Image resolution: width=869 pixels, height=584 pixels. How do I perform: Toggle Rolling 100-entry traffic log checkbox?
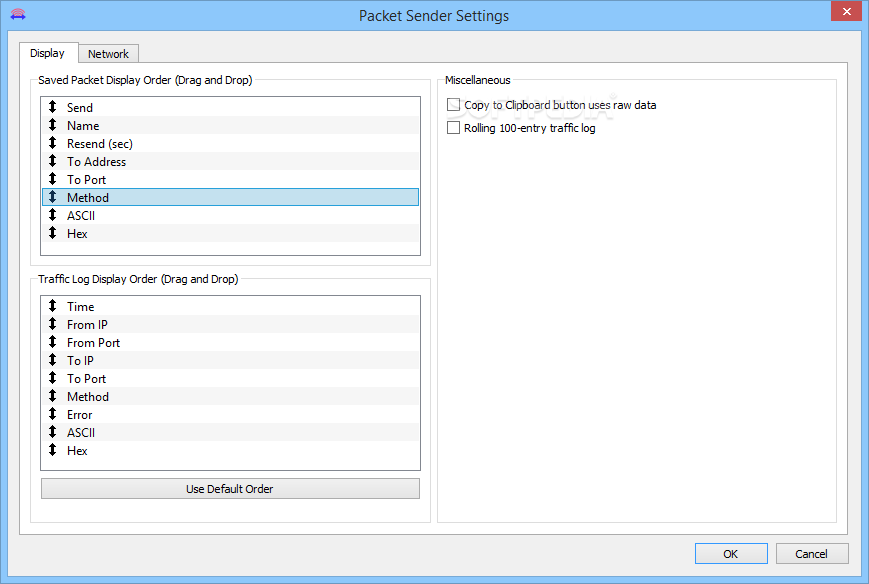point(453,128)
